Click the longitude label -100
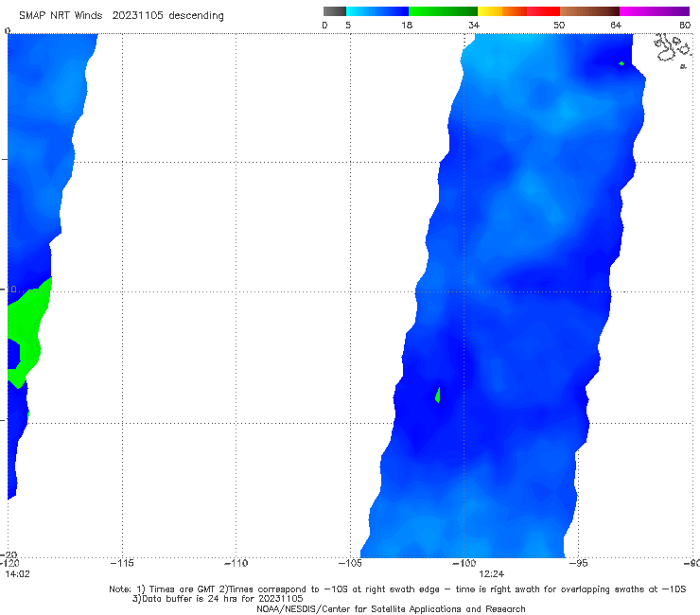700x615 pixels. click(x=464, y=563)
